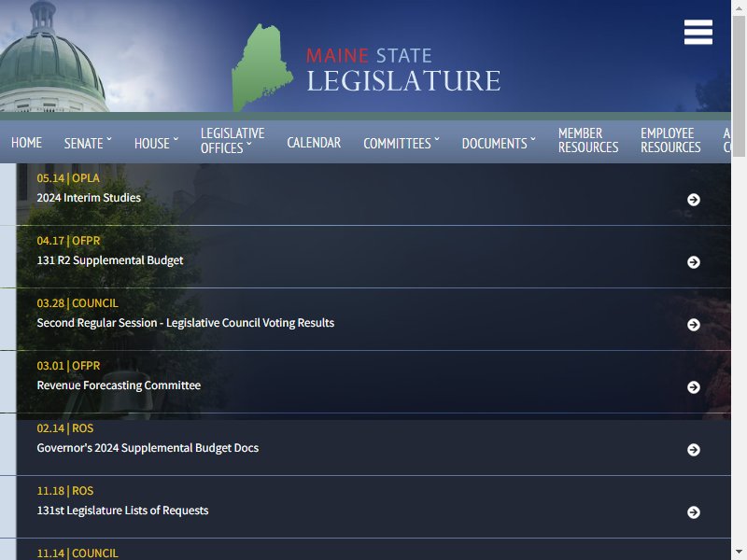Open the 2024 Interim Studies link
This screenshot has height=560, width=747.
tap(89, 198)
